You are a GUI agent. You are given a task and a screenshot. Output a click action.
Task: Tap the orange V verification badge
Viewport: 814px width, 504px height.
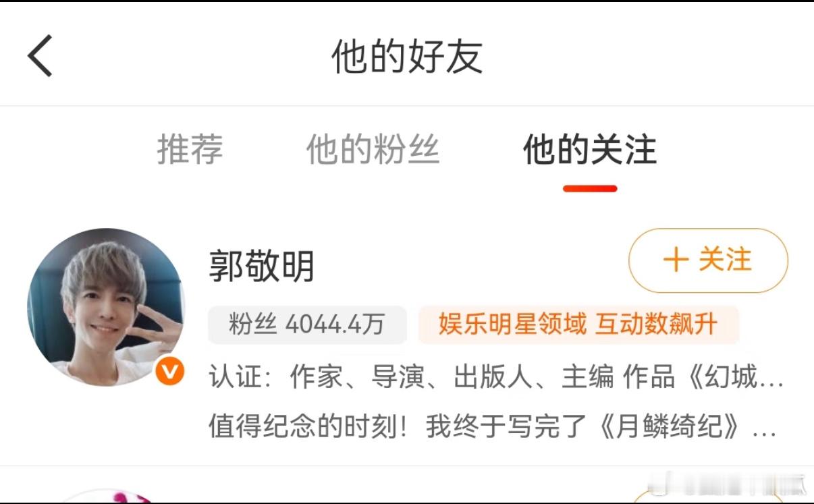(x=169, y=371)
